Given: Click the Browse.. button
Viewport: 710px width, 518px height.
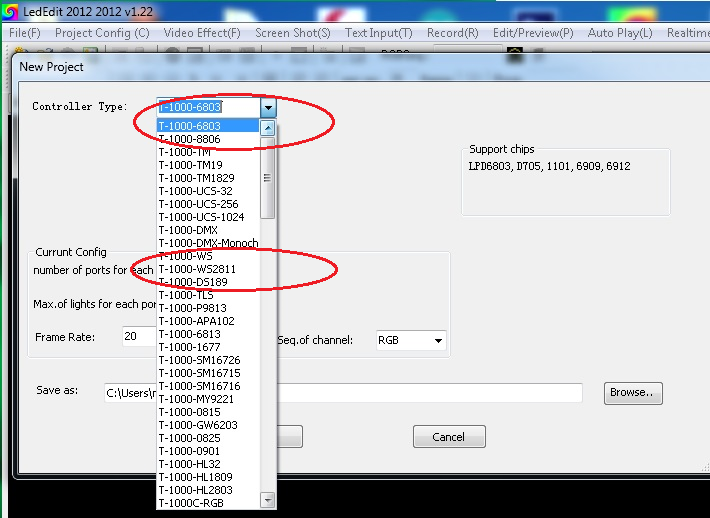Looking at the screenshot, I should 633,393.
